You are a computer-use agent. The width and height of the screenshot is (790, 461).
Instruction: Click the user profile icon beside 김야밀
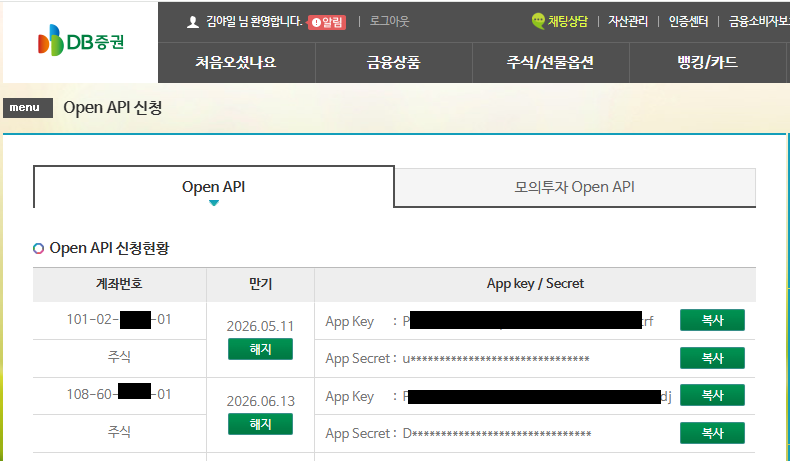[193, 21]
